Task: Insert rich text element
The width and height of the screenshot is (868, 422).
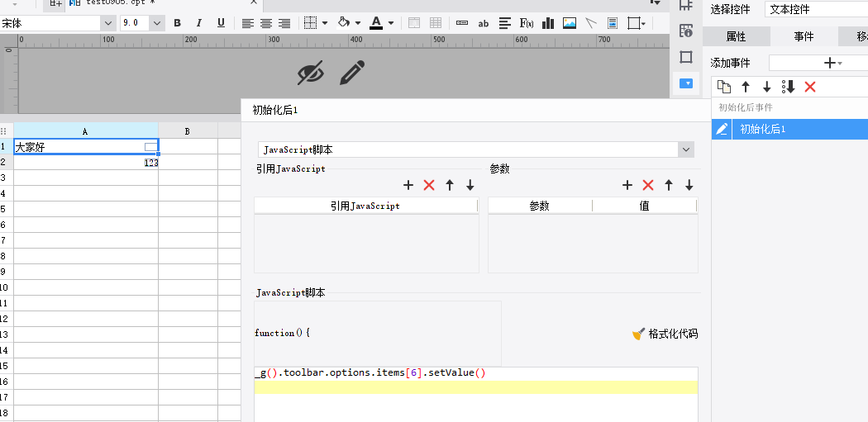Action: tap(505, 23)
